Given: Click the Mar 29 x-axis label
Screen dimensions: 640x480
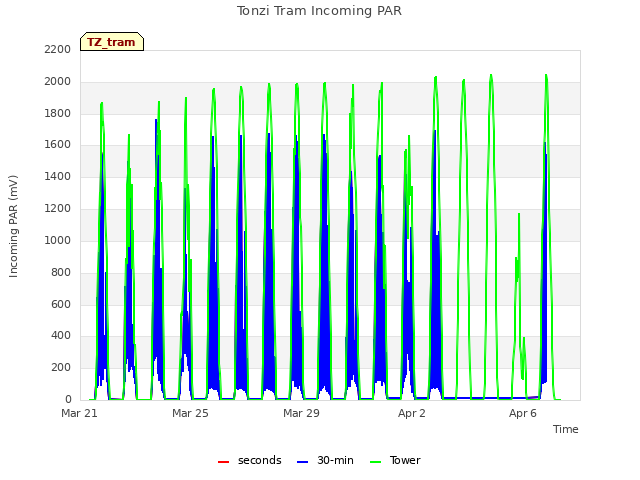Looking at the screenshot, I should [x=301, y=413].
